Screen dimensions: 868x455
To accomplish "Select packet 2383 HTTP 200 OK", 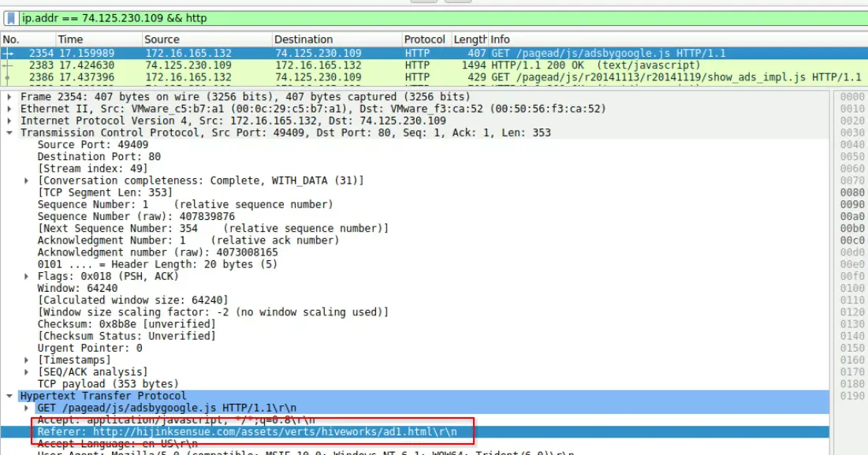I will [x=434, y=65].
